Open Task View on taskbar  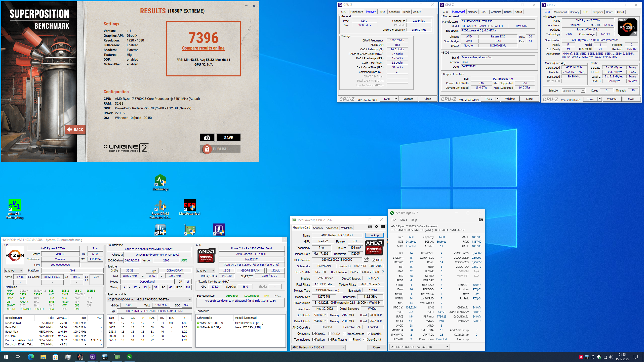[18, 357]
